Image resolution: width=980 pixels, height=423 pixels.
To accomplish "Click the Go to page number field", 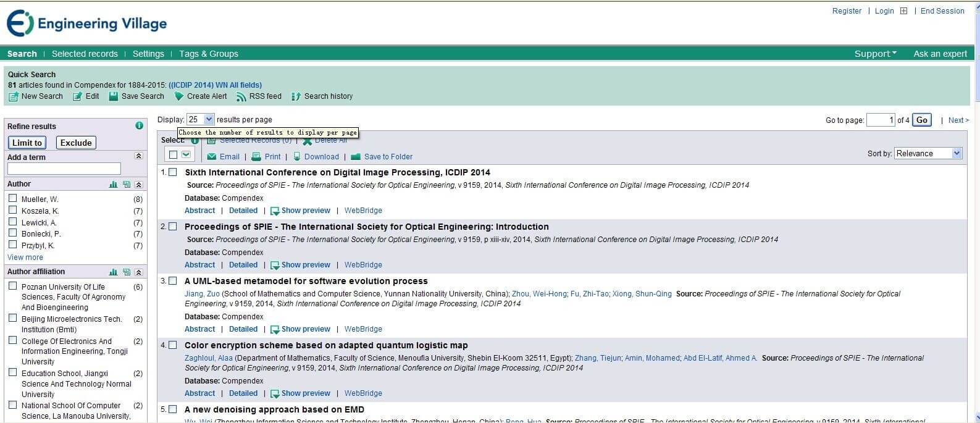I will 881,120.
